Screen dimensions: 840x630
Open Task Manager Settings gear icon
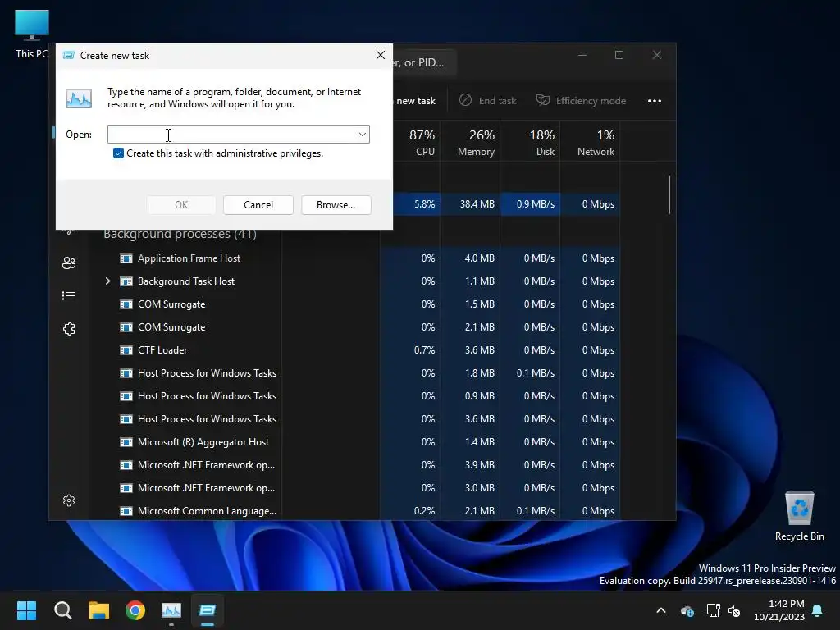coord(69,500)
